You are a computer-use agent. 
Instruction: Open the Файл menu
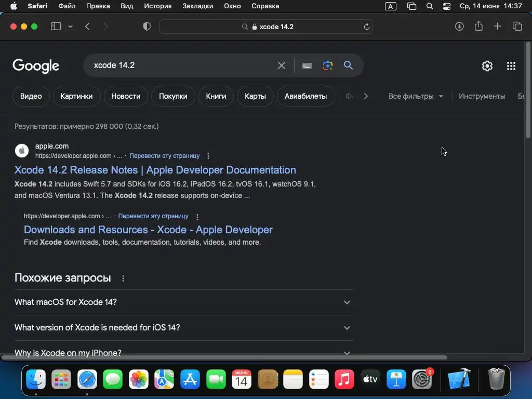67,6
